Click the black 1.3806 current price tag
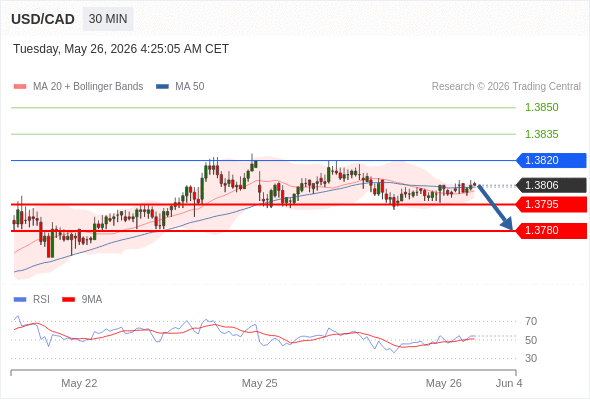 point(551,185)
